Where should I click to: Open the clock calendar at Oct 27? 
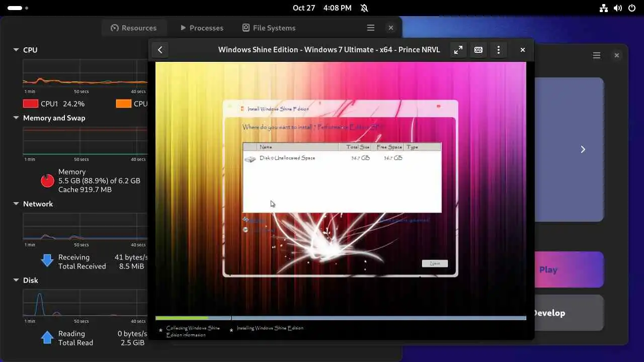pos(322,8)
